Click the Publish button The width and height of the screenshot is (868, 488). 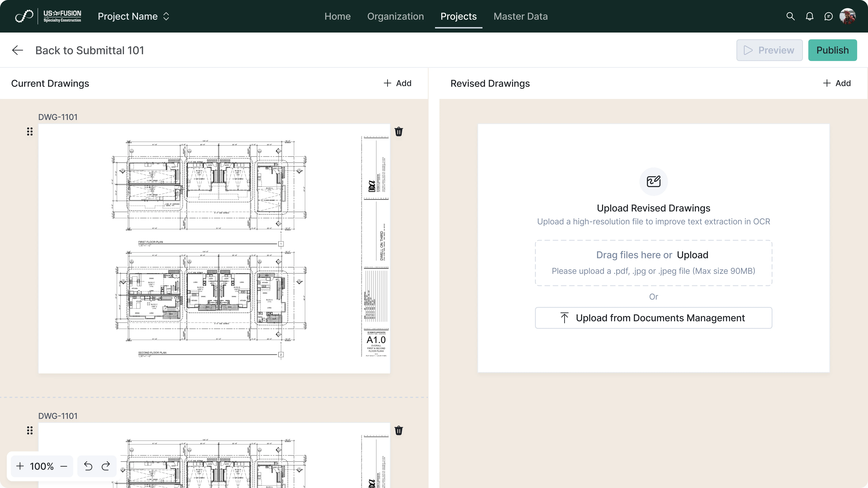click(x=832, y=50)
